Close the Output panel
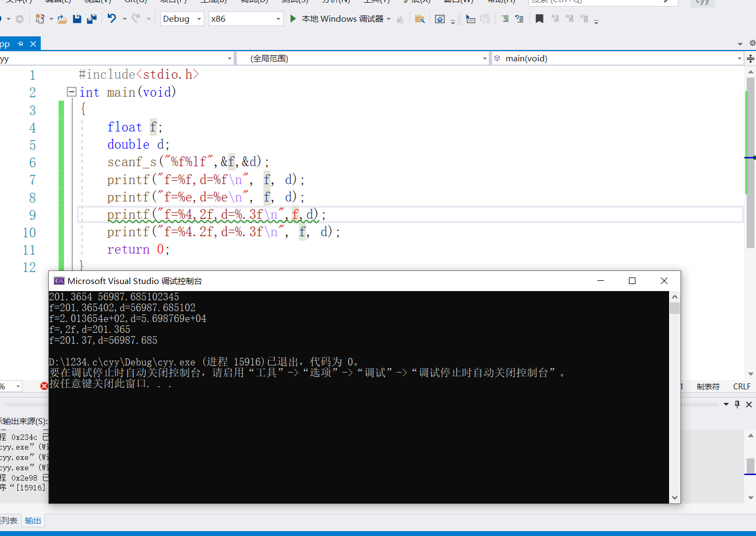Screen dimensions: 756x536 click(749, 404)
